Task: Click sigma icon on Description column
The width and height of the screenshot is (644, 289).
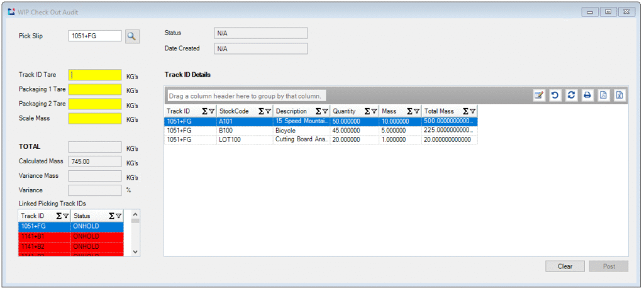Action: tap(318, 111)
